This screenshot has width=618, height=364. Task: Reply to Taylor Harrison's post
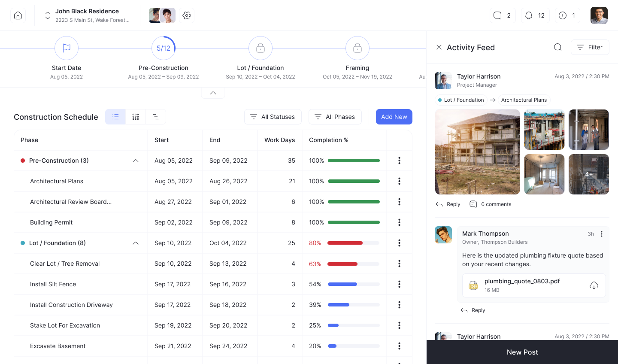click(448, 204)
